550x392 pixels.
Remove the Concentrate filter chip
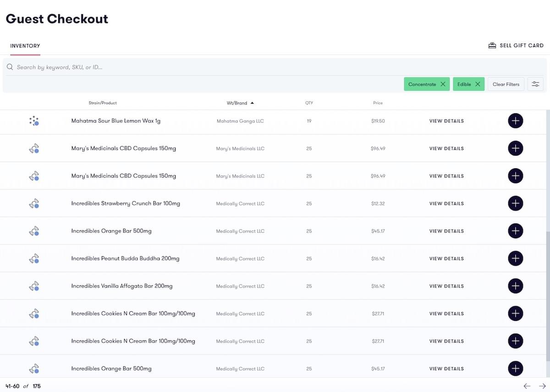[443, 84]
